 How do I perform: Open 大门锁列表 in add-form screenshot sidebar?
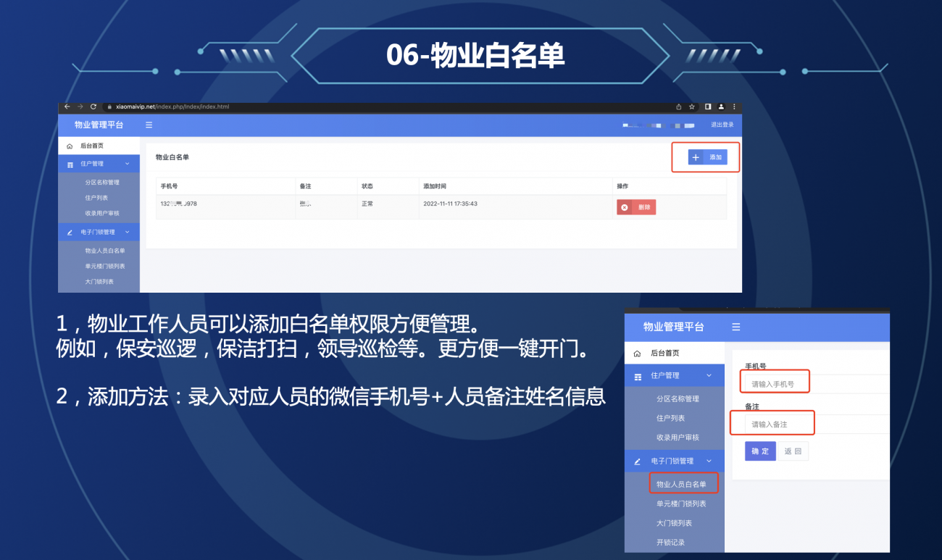coord(674,523)
